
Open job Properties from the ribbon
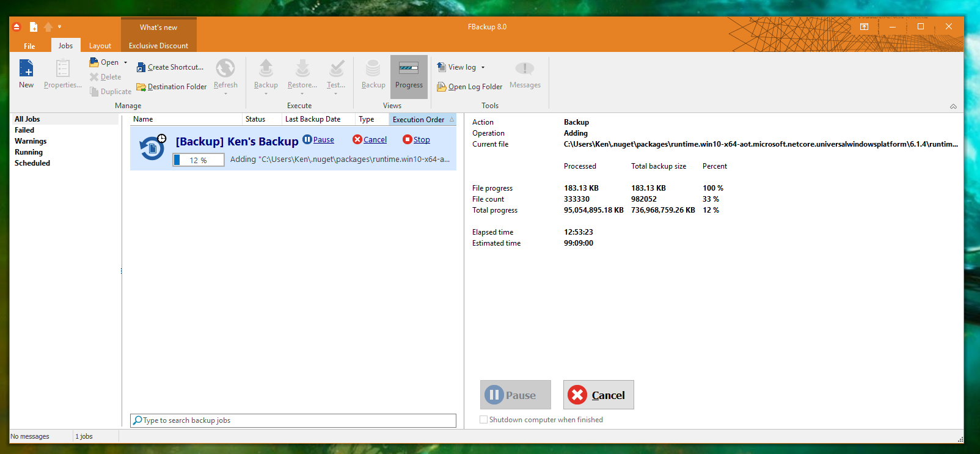[x=62, y=74]
